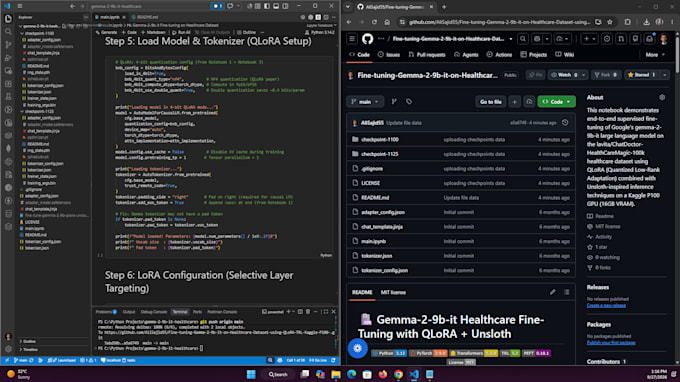This screenshot has width=680, height=382.
Task: Open the More dropdown in repo navigation
Action: click(655, 55)
